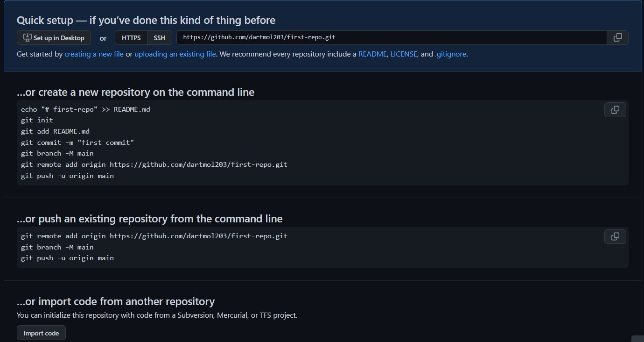
Task: Click the Import code button
Action: (x=41, y=333)
